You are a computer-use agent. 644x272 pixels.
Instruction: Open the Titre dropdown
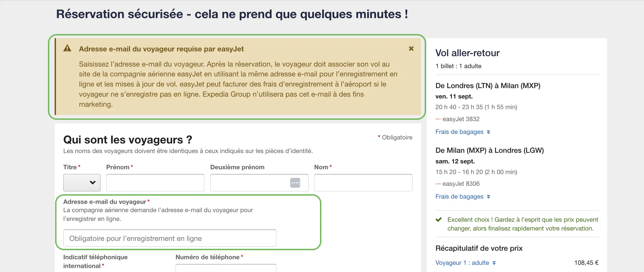82,183
